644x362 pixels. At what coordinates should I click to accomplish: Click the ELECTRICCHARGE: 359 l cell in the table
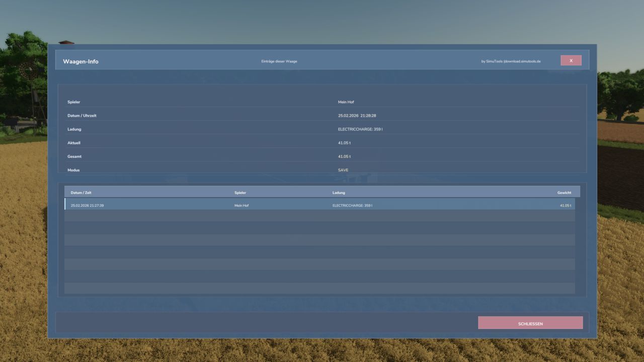(x=352, y=205)
